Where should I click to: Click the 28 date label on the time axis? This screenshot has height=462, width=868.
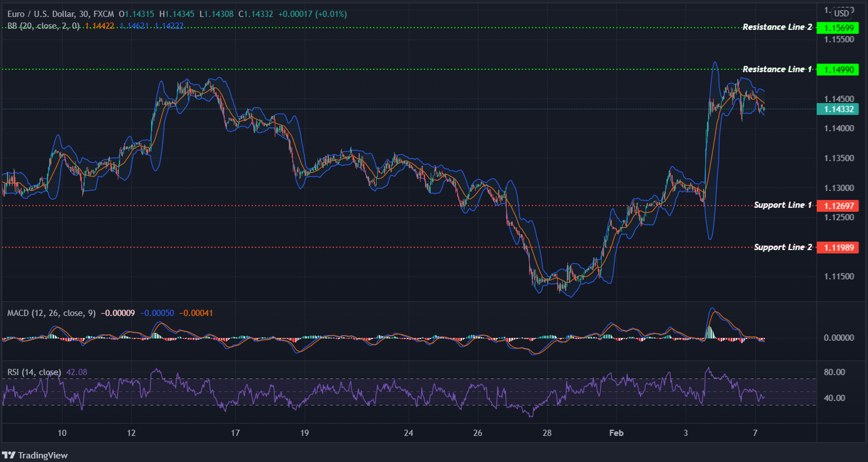pos(546,433)
